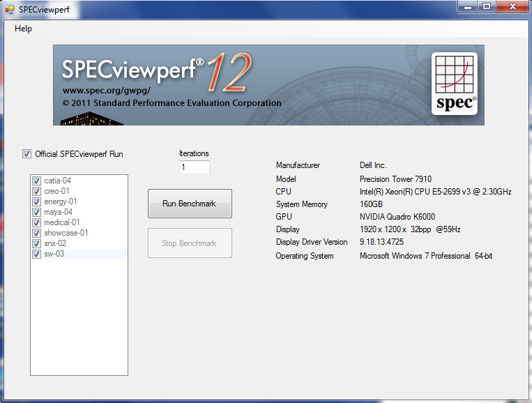Click the 'Iterations' label
532x403 pixels.
tap(194, 153)
